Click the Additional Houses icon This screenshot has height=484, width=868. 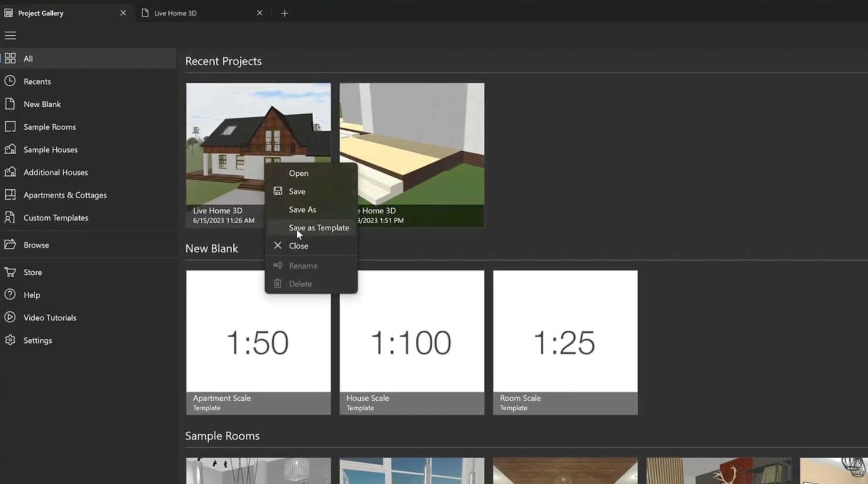click(10, 172)
